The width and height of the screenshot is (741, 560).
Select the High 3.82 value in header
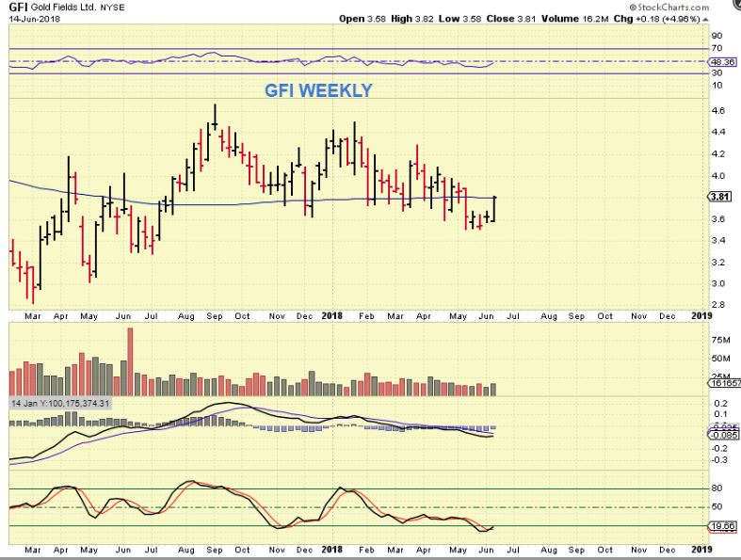[412, 19]
